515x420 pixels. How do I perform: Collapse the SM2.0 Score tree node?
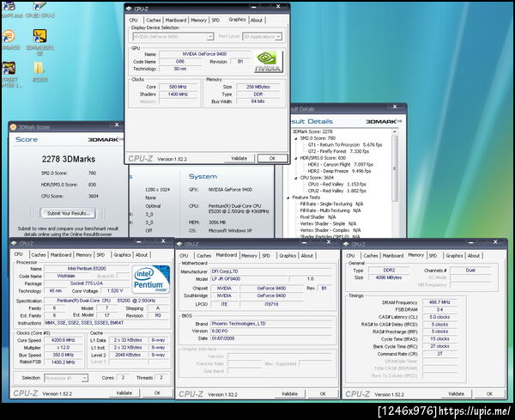pos(295,138)
